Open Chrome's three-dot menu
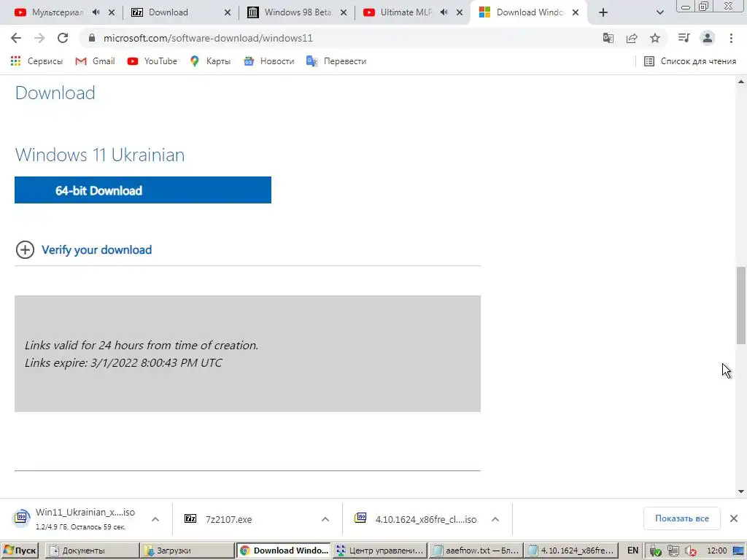Screen dimensions: 747x560 pyautogui.click(x=731, y=38)
